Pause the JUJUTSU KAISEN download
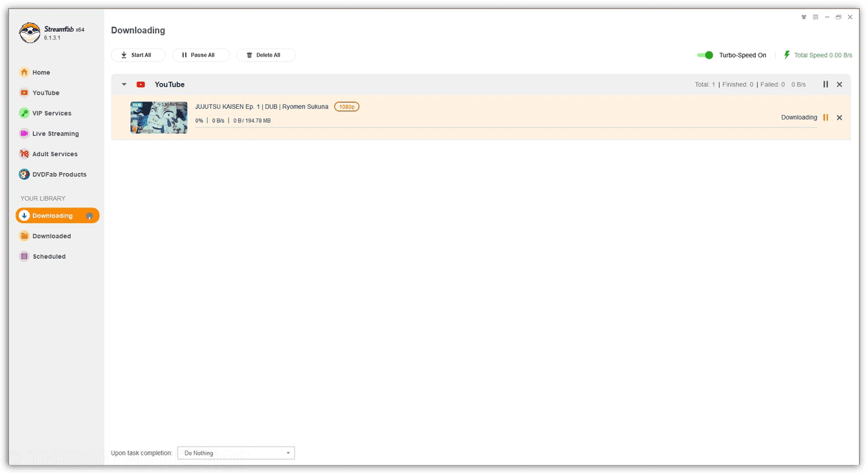Screen dimensions: 868x473 click(825, 118)
